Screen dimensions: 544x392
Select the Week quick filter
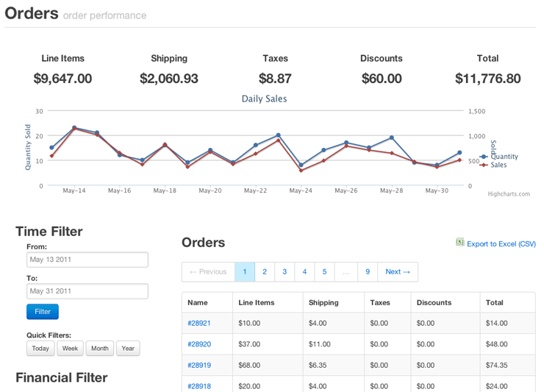(x=70, y=349)
